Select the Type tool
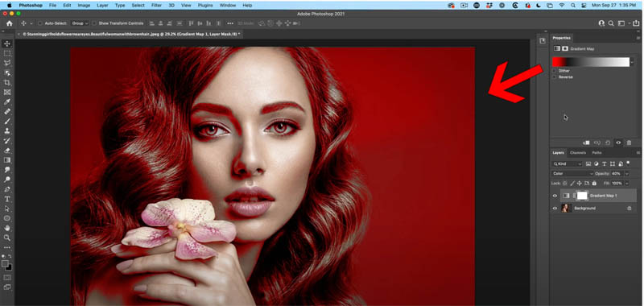This screenshot has height=306, width=644. tap(7, 199)
